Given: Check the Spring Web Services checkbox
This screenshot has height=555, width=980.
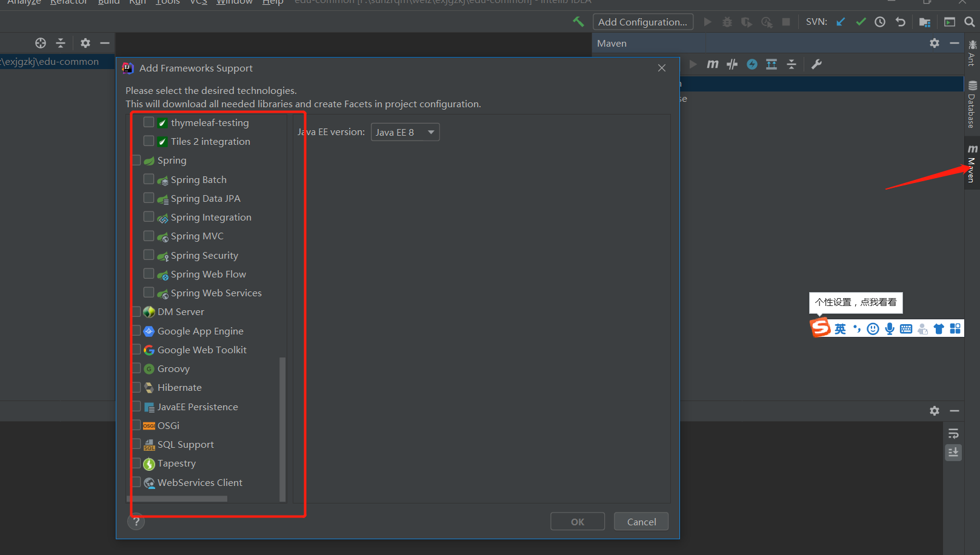Looking at the screenshot, I should [x=148, y=293].
